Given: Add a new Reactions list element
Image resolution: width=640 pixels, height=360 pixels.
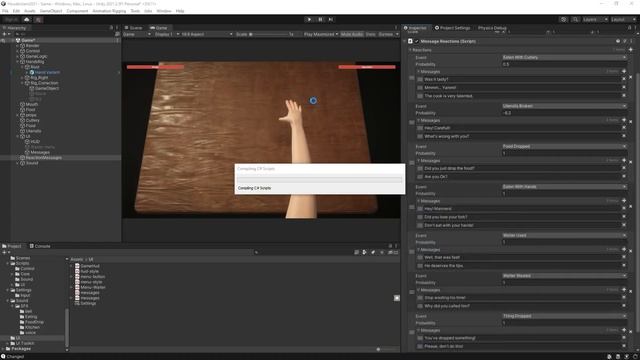Looking at the screenshot, I should (x=631, y=50).
